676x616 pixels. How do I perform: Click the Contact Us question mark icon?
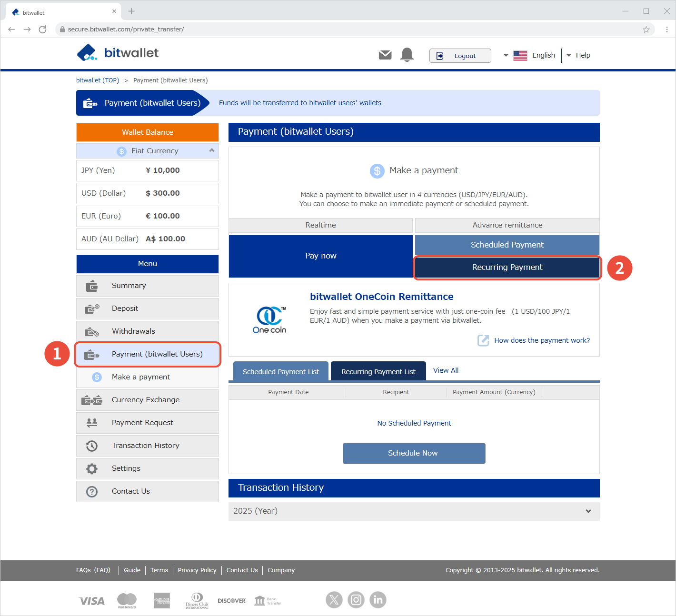tap(92, 491)
